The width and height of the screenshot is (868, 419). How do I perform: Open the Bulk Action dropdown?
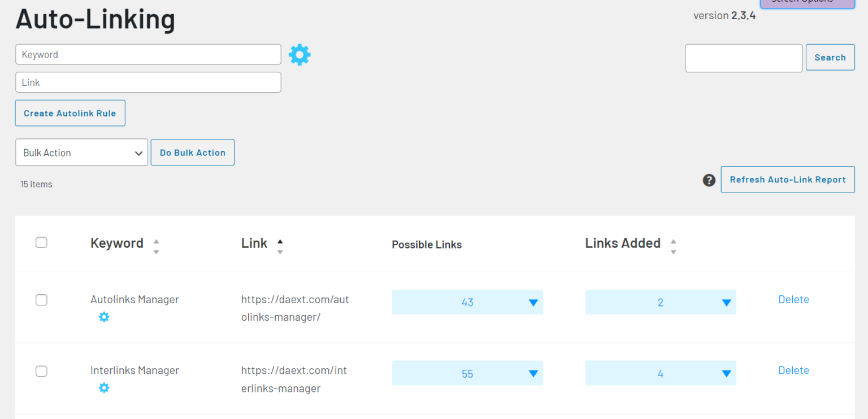pos(81,152)
